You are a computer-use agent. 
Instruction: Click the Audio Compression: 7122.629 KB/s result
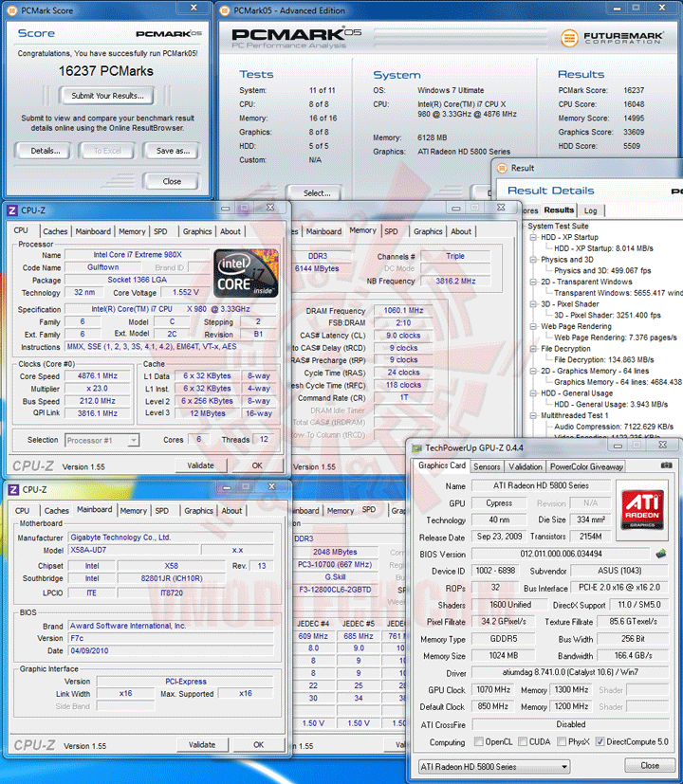(614, 427)
